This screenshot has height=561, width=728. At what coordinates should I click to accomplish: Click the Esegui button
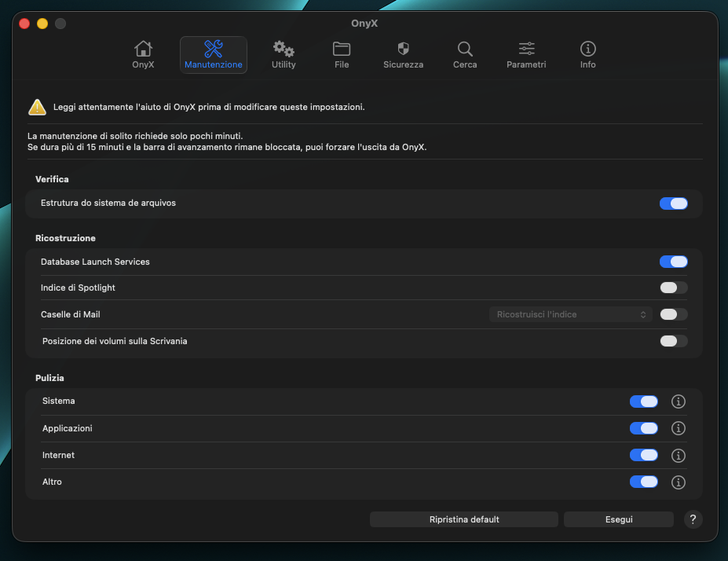pyautogui.click(x=618, y=519)
